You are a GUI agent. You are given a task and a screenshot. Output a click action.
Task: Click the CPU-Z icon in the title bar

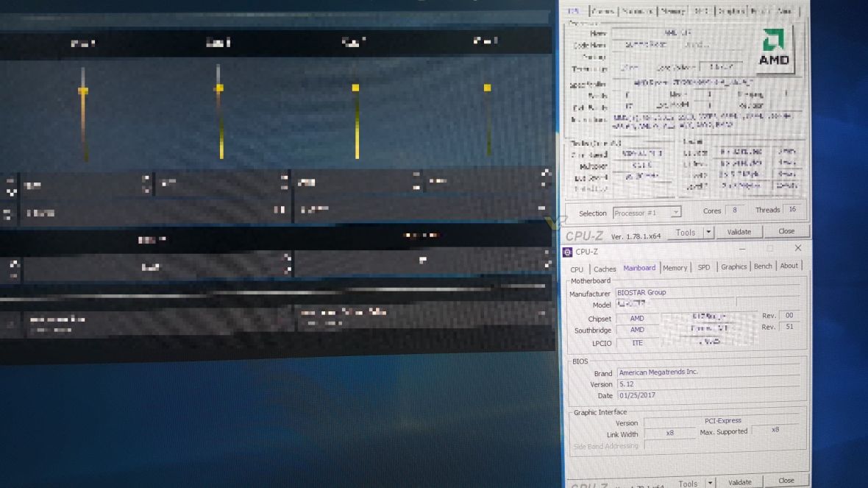point(567,250)
